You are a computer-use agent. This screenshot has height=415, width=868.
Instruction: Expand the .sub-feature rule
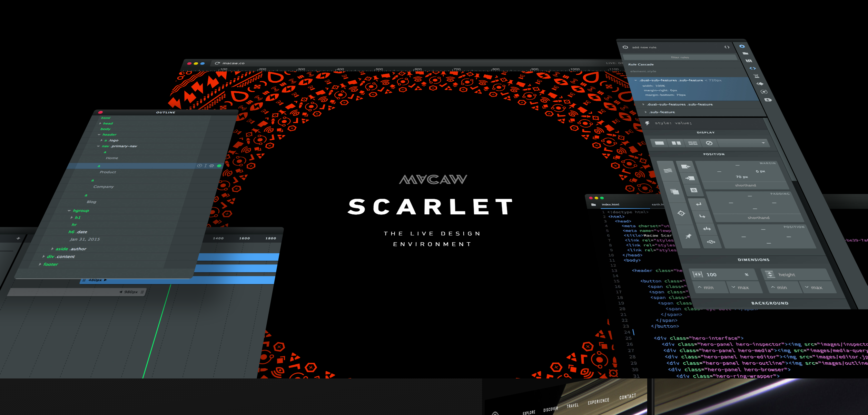(x=645, y=112)
